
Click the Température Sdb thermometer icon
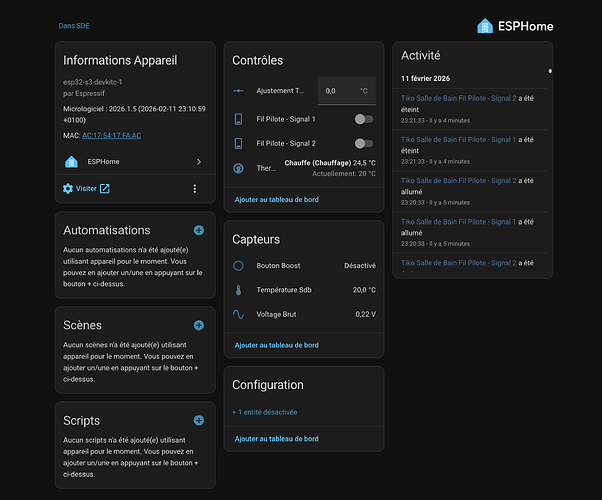(x=238, y=290)
